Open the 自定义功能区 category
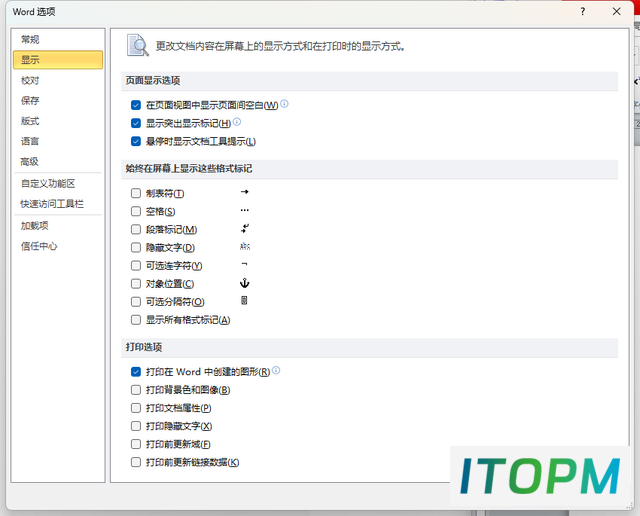Screen dimensions: 640x516 (x=58, y=184)
